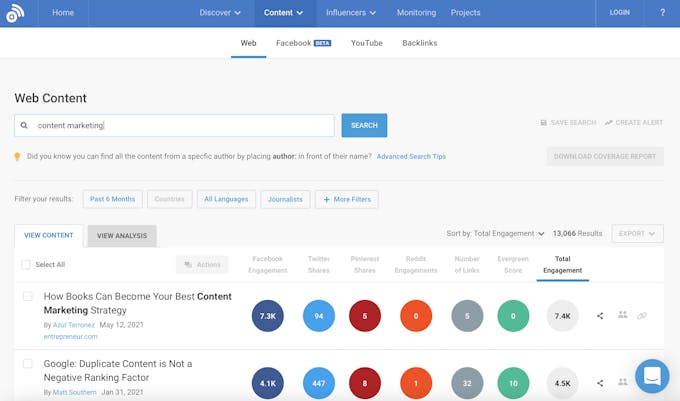Sort by Total Engagement column header
The image size is (680, 401).
pos(562,264)
